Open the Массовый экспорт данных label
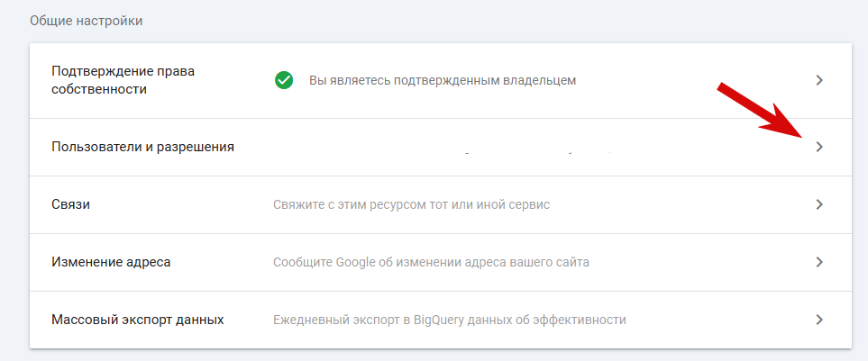 [137, 320]
